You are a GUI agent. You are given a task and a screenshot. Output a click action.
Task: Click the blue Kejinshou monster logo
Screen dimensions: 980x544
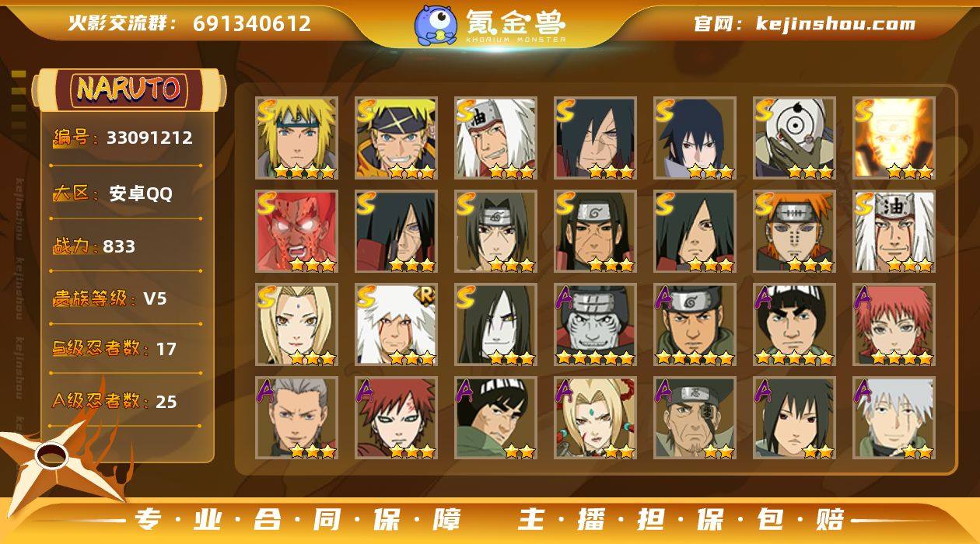click(x=436, y=25)
